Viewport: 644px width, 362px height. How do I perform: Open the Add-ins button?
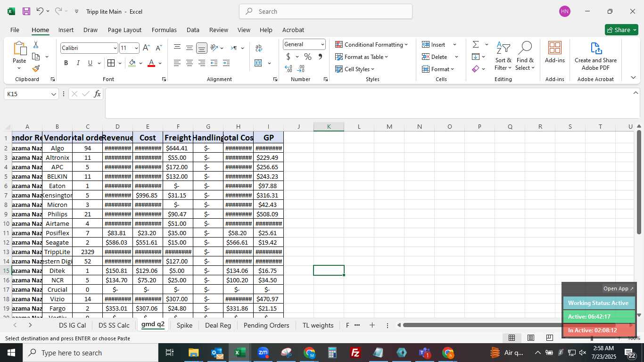coord(555,52)
